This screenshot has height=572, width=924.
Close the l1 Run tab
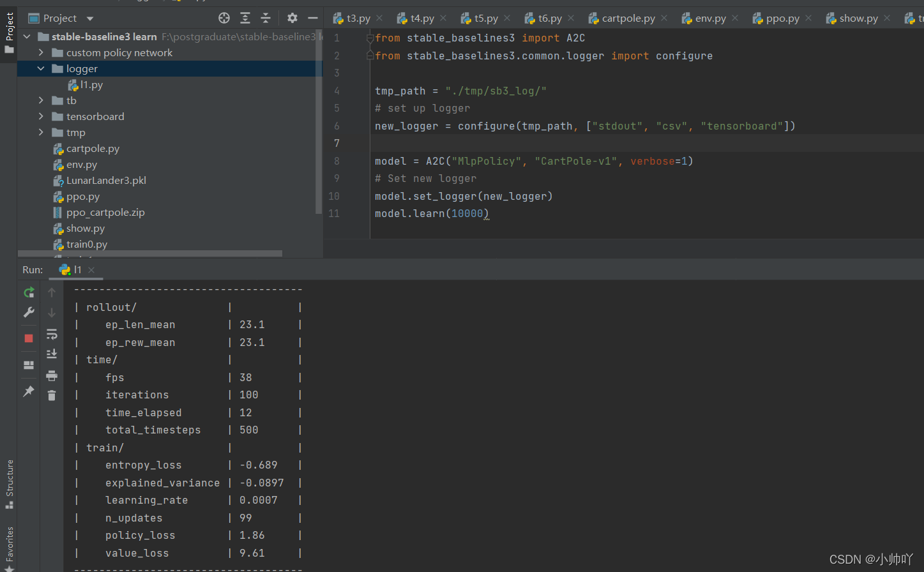pyautogui.click(x=91, y=270)
